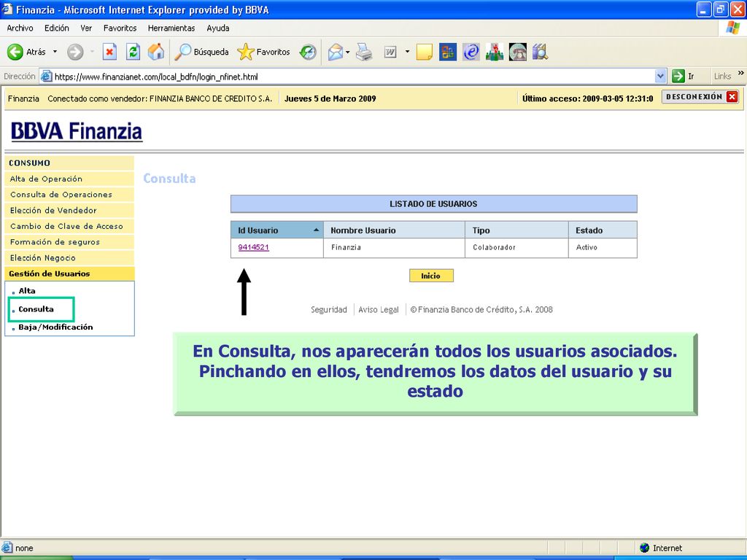Click the Windows logo in the menu bar corner
The height and width of the screenshot is (560, 747).
point(732,28)
